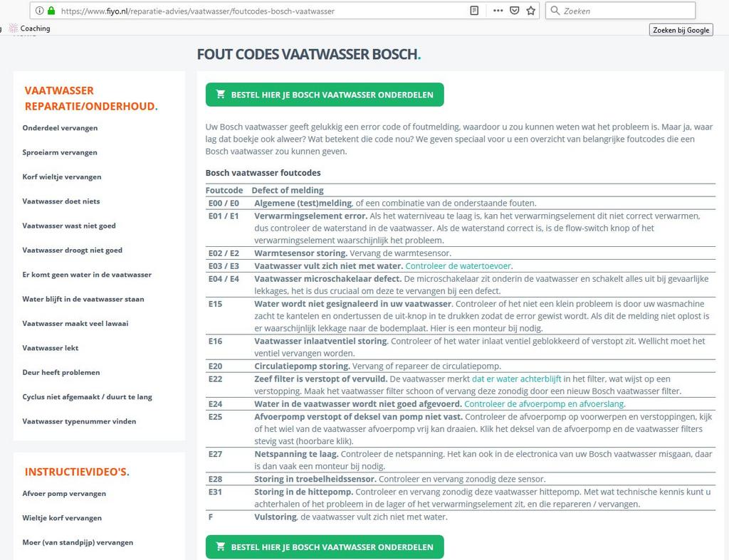The width and height of the screenshot is (729, 560).
Task: Click the search magnifier icon
Action: click(555, 10)
